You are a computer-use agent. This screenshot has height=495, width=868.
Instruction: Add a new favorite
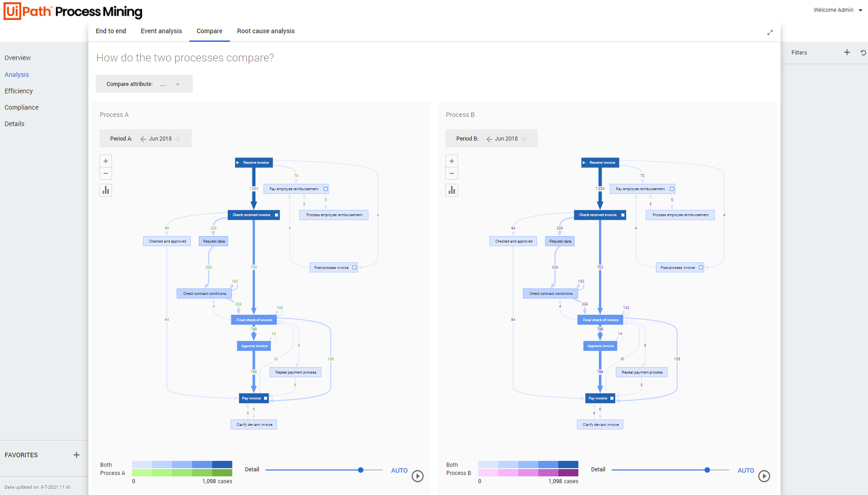pyautogui.click(x=77, y=455)
